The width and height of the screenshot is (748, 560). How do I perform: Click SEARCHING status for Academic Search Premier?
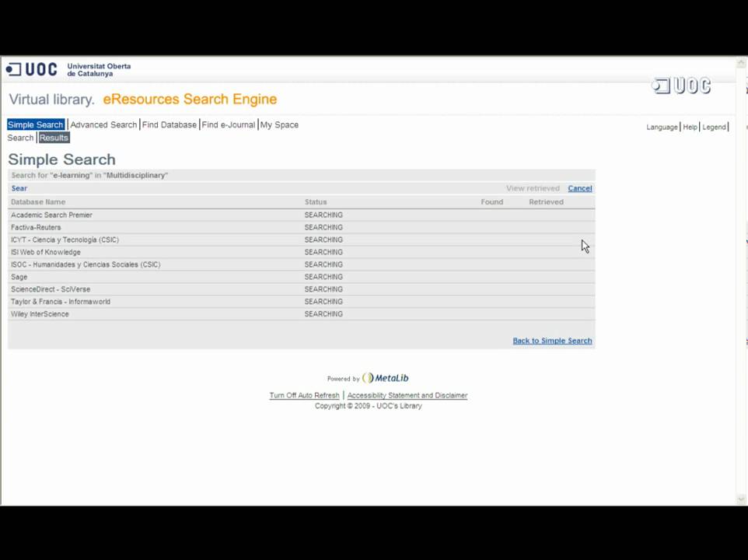323,215
